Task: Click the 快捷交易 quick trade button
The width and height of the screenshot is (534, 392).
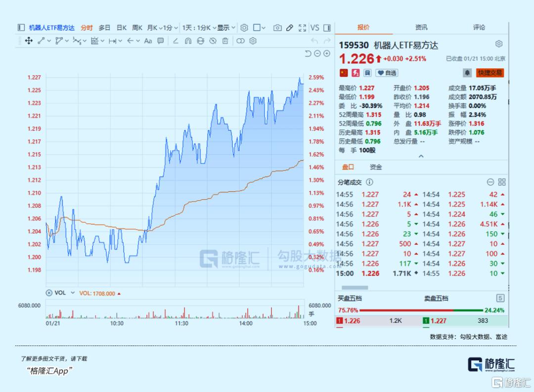Action: click(489, 73)
